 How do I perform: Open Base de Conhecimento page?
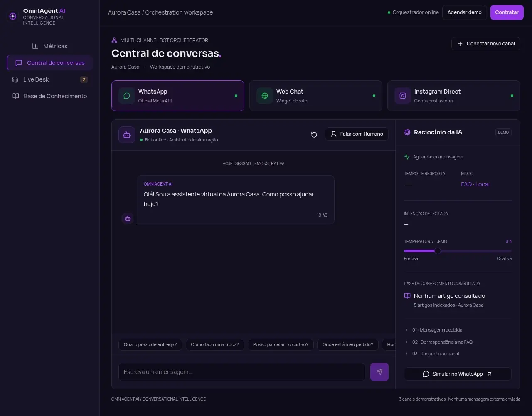pyautogui.click(x=50, y=96)
